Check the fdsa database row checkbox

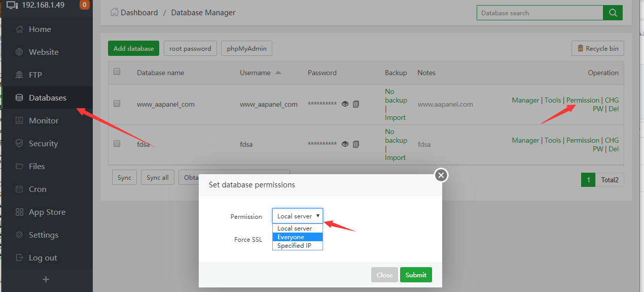tap(117, 144)
